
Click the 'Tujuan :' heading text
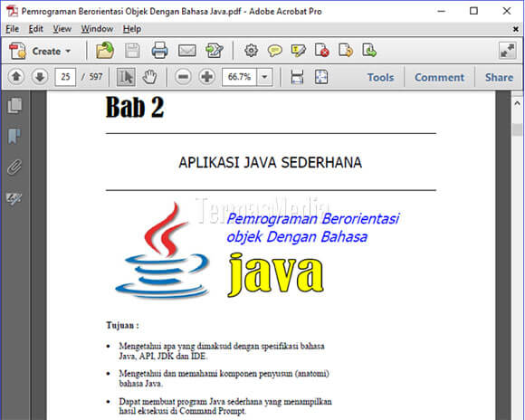click(122, 325)
